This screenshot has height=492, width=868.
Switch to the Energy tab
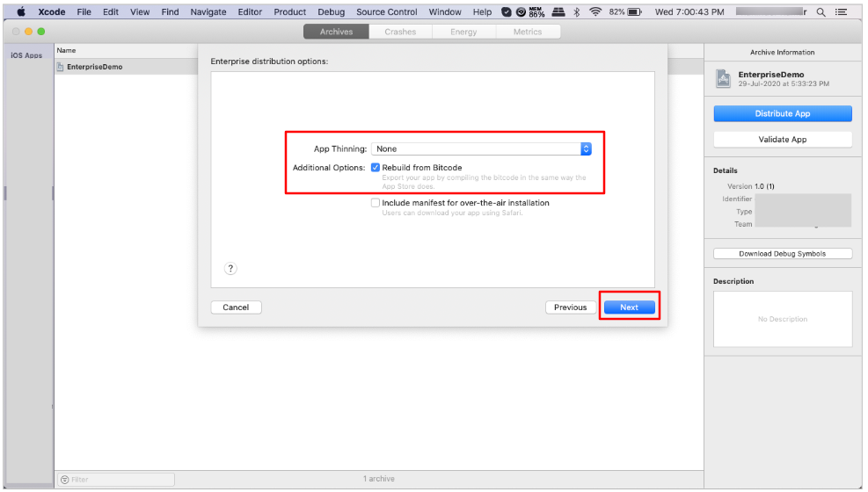pos(463,32)
